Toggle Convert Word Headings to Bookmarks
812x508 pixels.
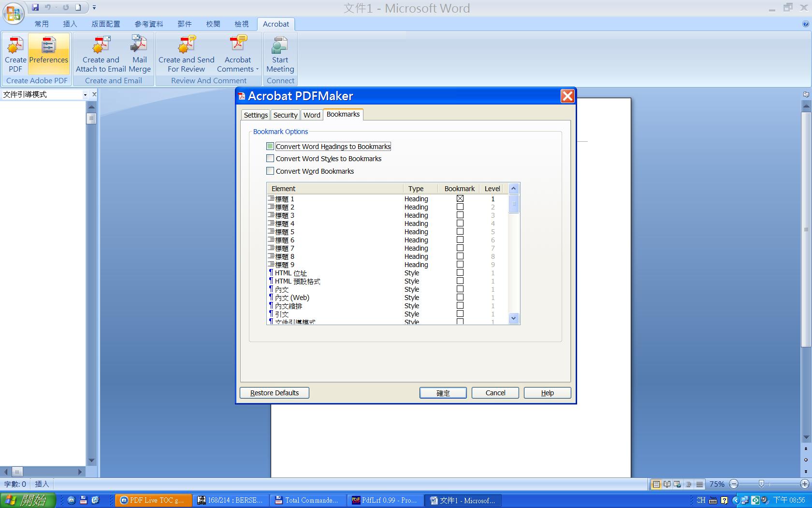[x=270, y=146]
